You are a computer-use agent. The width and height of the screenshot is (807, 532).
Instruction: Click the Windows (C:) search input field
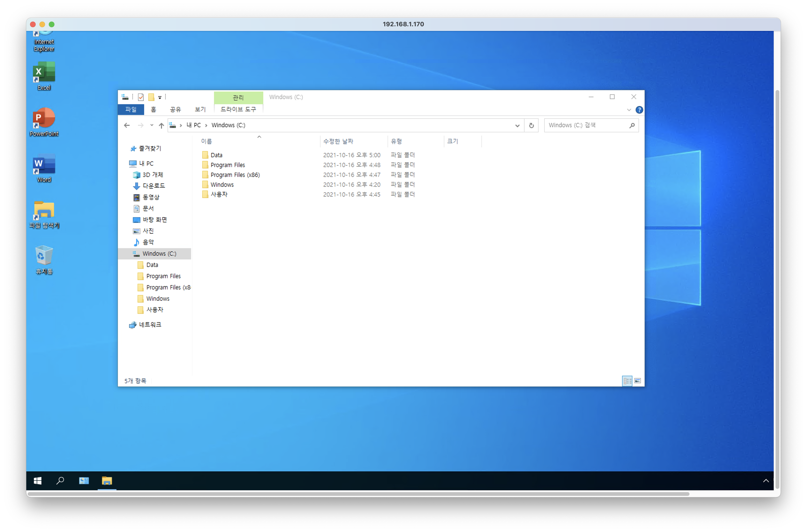coord(587,125)
